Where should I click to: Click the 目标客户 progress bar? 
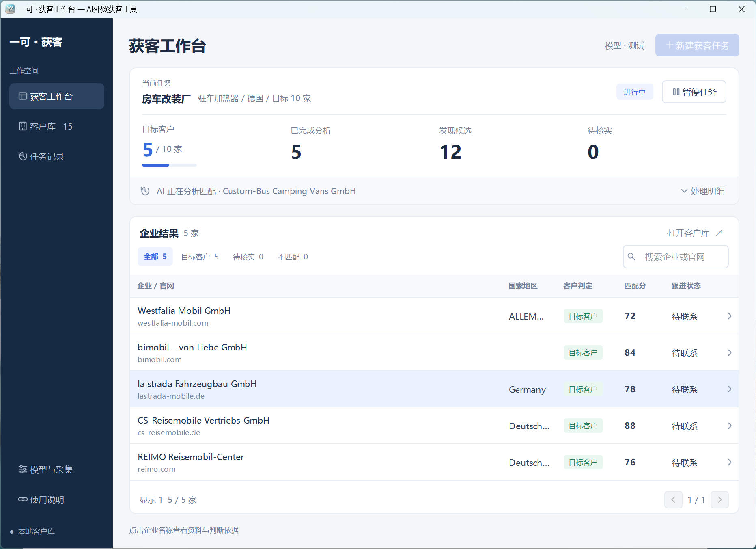[x=169, y=165]
